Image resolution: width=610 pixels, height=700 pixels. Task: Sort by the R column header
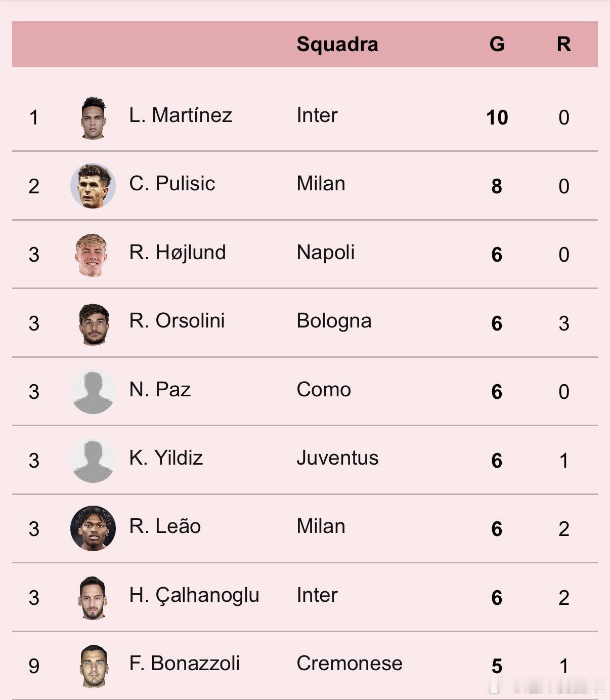[x=563, y=44]
